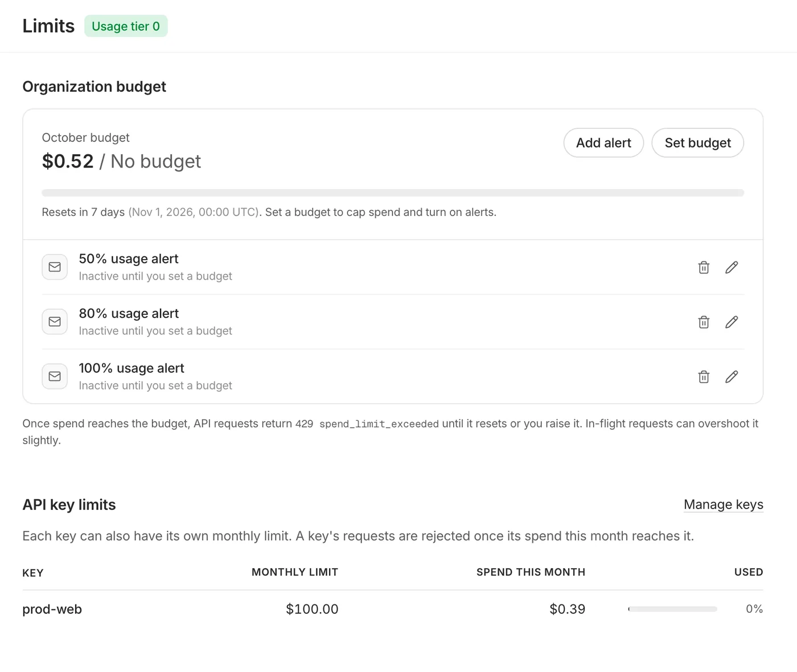Click the SPEND THIS MONTH column header
The image size is (797, 672).
[x=531, y=572]
